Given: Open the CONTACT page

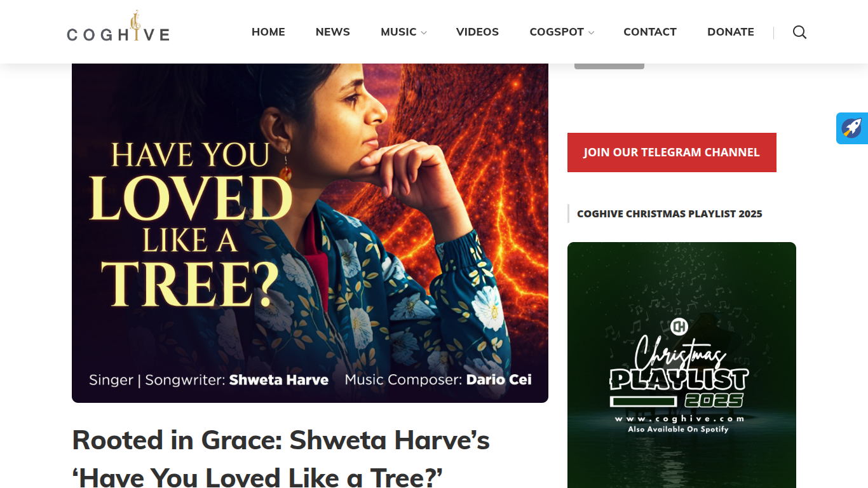Looking at the screenshot, I should pos(650,32).
